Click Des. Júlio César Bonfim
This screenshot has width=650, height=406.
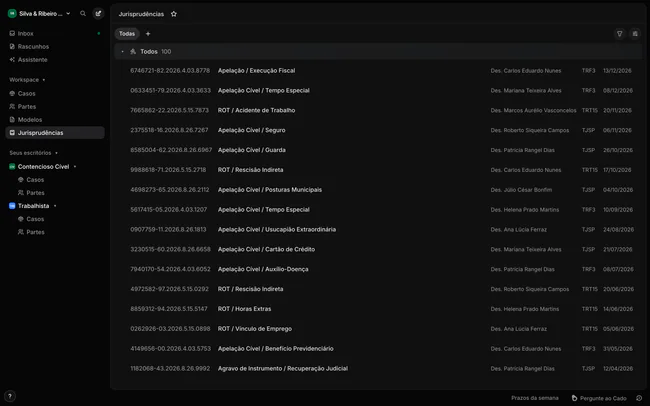pyautogui.click(x=521, y=190)
